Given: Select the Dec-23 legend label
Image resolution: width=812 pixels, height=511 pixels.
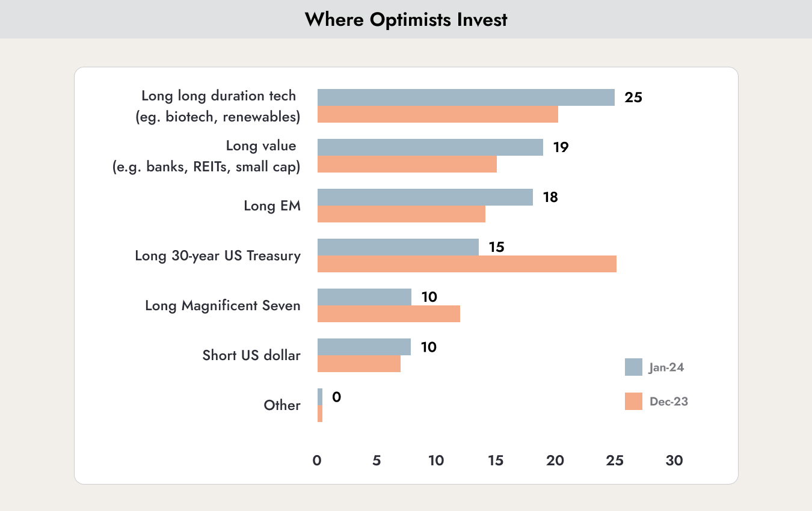Looking at the screenshot, I should tap(668, 402).
